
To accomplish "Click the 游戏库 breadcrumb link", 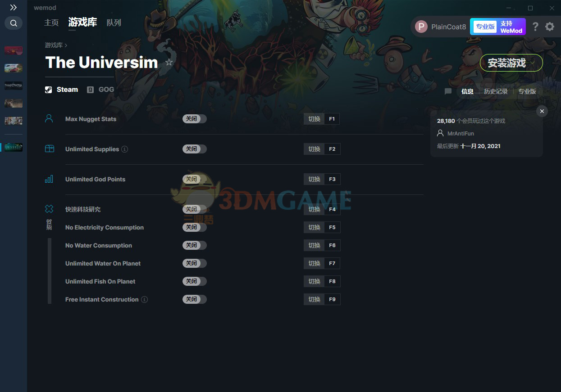I will (54, 45).
